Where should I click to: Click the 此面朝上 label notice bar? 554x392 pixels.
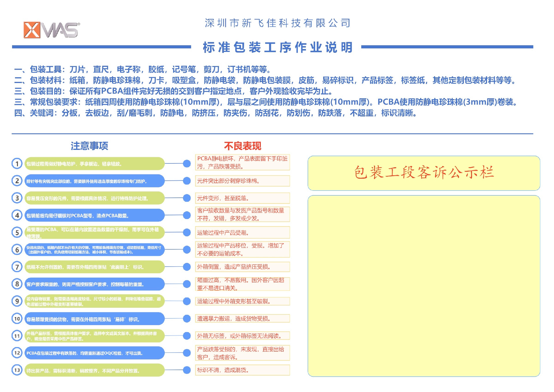(94, 267)
